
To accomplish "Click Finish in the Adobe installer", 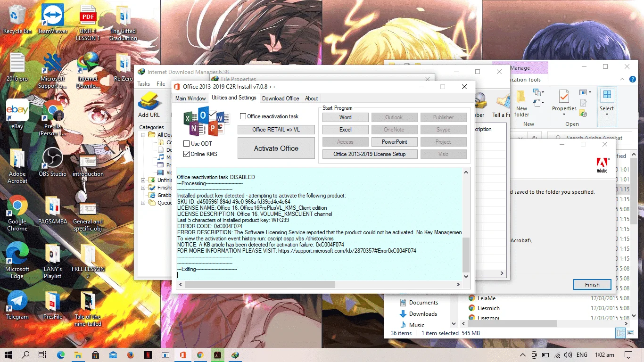I will pos(592,285).
